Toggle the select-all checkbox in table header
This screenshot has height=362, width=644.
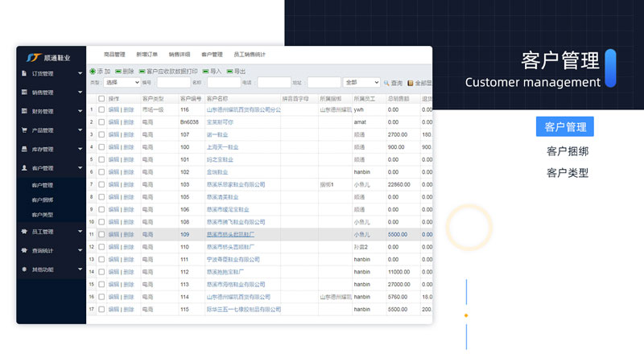pos(101,98)
